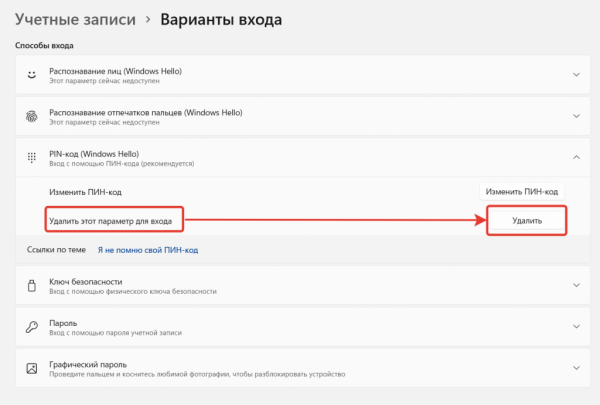The image size is (600, 405).
Task: Click the Удалить button
Action: (x=527, y=220)
